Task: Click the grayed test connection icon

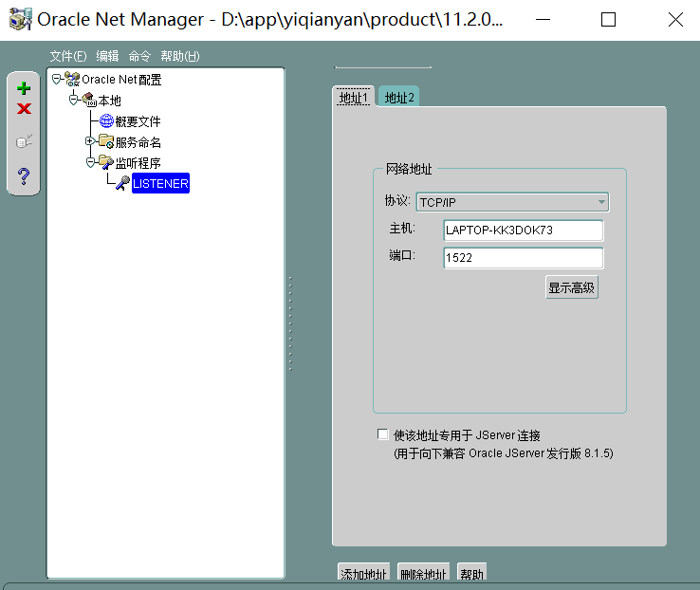Action: point(24,141)
